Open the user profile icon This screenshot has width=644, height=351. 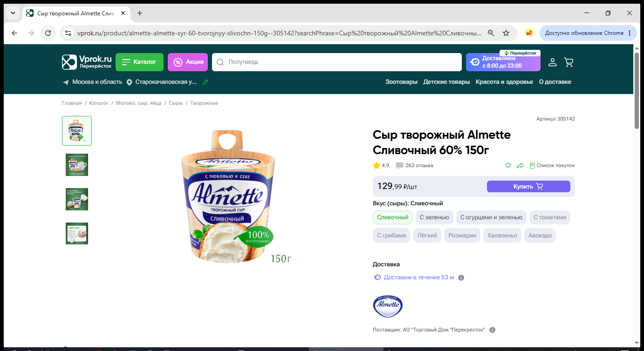click(x=552, y=62)
